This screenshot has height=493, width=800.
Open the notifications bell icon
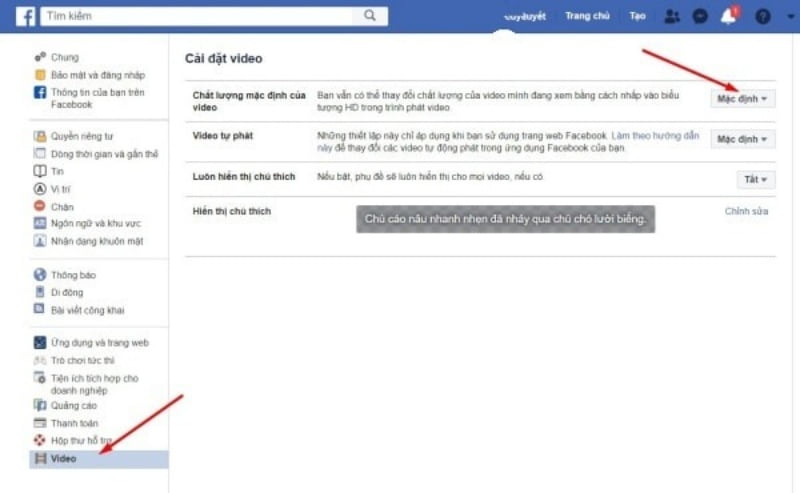tap(730, 17)
